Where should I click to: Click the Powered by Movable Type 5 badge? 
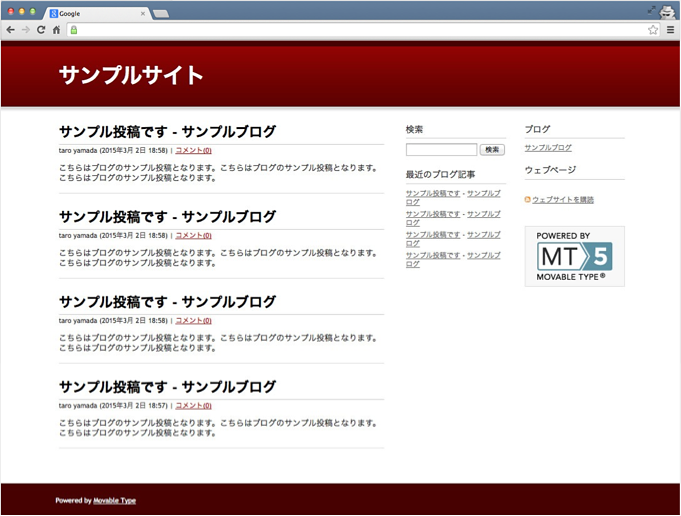[x=575, y=256]
